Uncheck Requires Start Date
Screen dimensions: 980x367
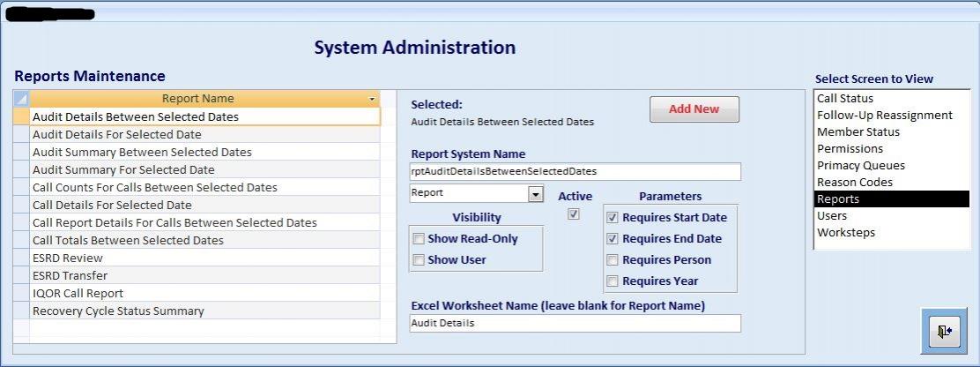click(x=612, y=217)
